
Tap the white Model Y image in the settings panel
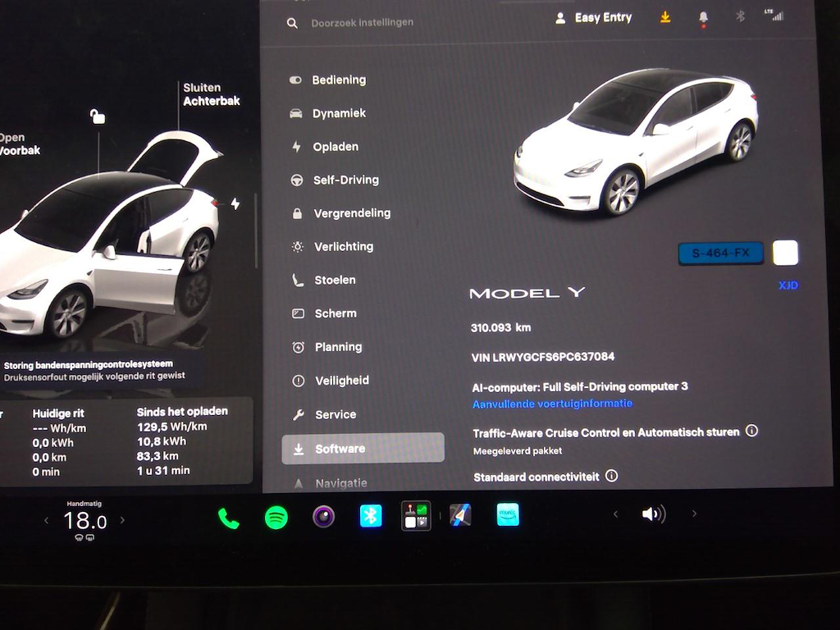pos(636,142)
